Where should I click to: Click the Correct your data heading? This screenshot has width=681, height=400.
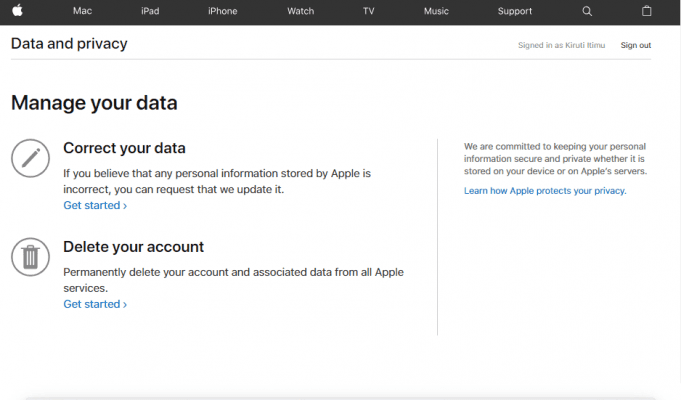click(124, 148)
